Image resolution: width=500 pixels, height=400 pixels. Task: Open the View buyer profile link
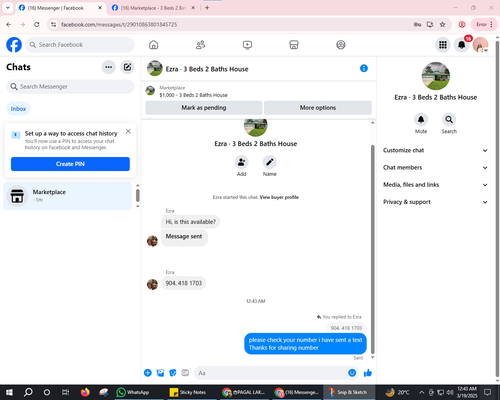click(x=279, y=197)
